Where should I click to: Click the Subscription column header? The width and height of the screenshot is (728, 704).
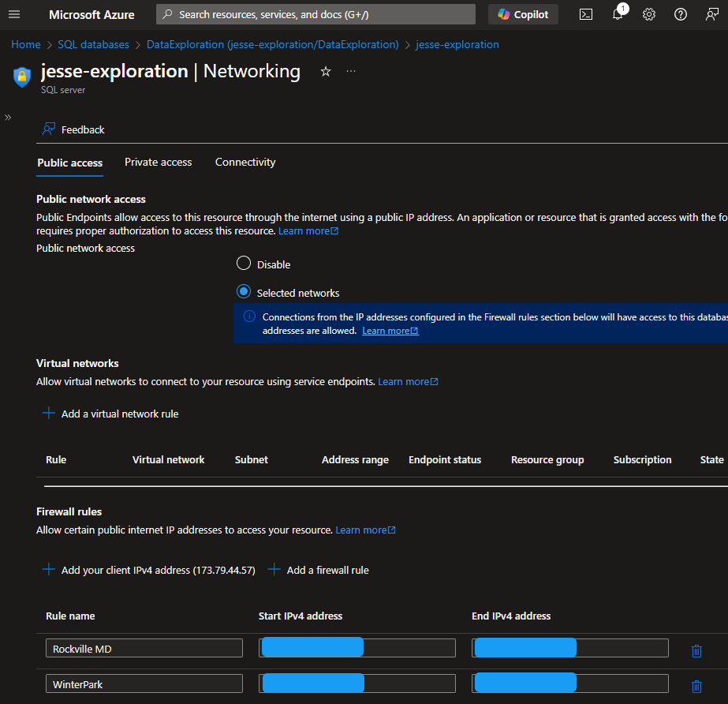click(642, 459)
